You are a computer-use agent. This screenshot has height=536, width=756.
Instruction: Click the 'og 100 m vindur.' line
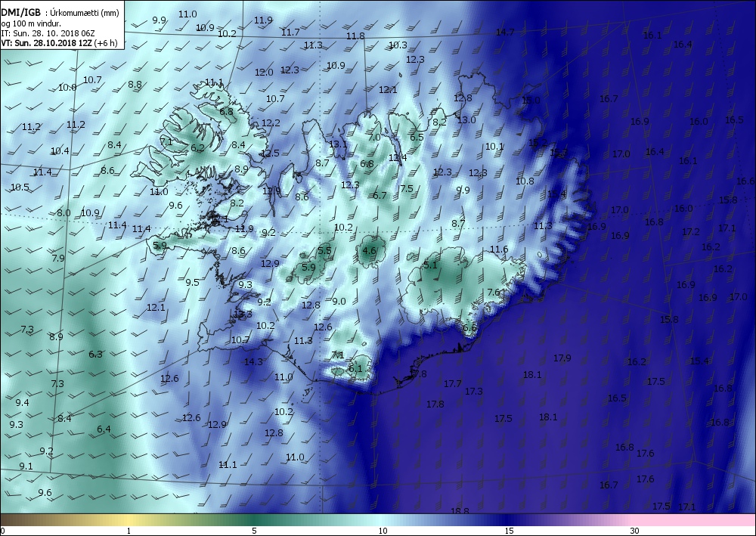pyautogui.click(x=31, y=23)
